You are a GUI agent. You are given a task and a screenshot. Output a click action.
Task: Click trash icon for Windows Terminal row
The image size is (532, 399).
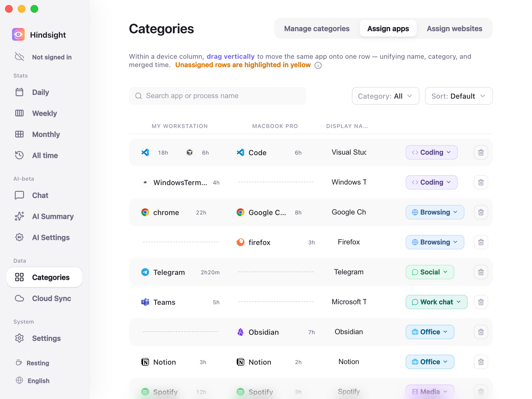pyautogui.click(x=481, y=182)
